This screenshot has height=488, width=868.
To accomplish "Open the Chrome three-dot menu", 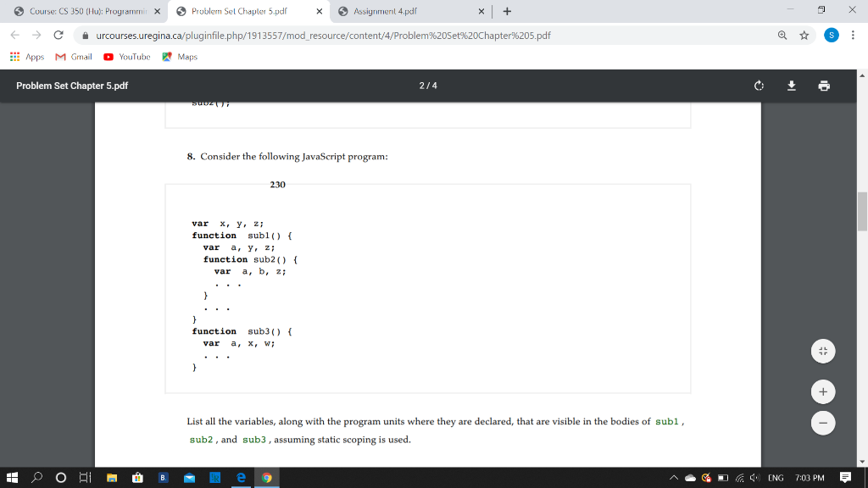I will click(x=851, y=36).
